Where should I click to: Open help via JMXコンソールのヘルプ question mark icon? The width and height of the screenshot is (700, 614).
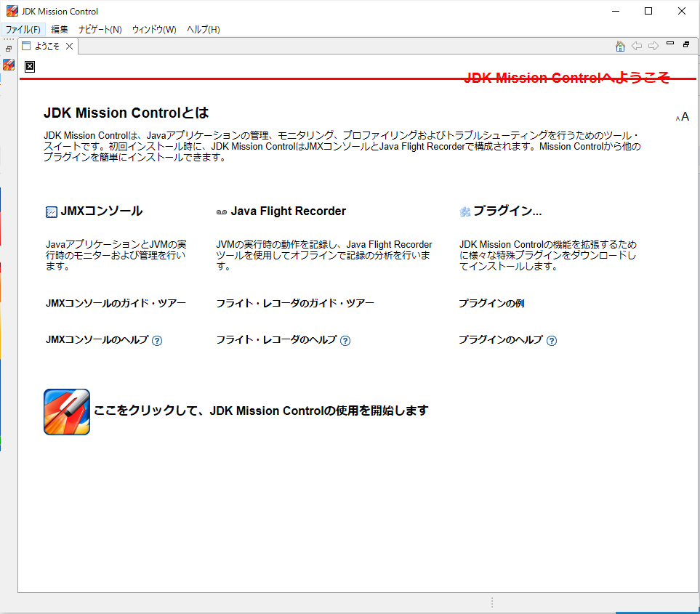click(157, 340)
